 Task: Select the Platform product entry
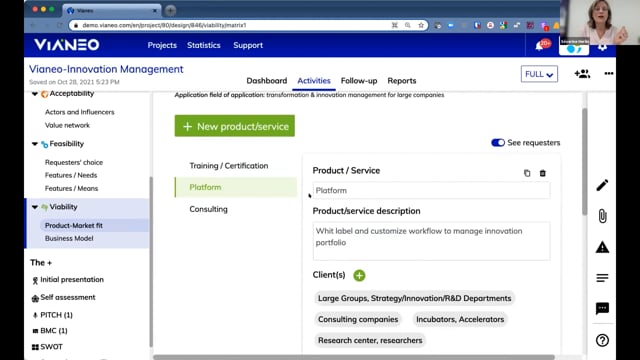coord(236,187)
